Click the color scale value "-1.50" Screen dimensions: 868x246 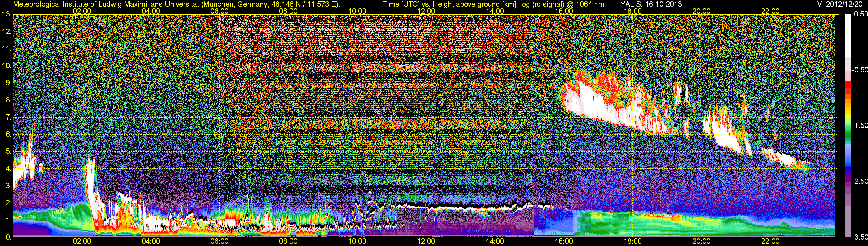[860, 125]
